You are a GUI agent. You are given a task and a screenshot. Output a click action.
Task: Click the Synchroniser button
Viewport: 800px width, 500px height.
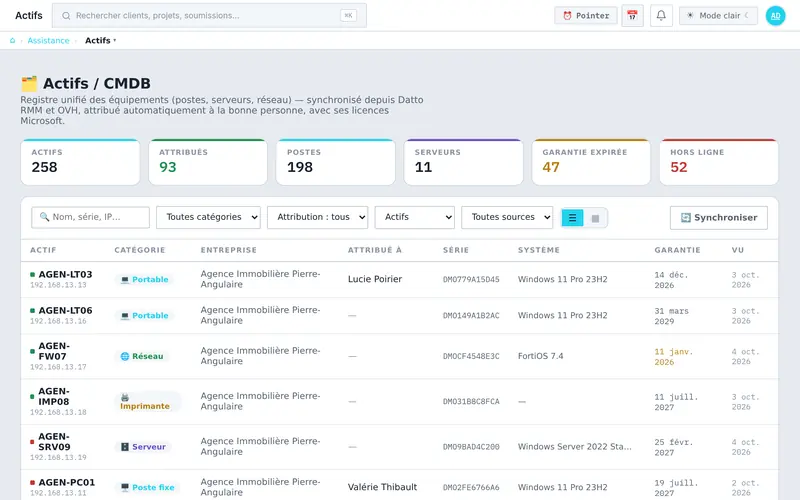[x=718, y=218]
